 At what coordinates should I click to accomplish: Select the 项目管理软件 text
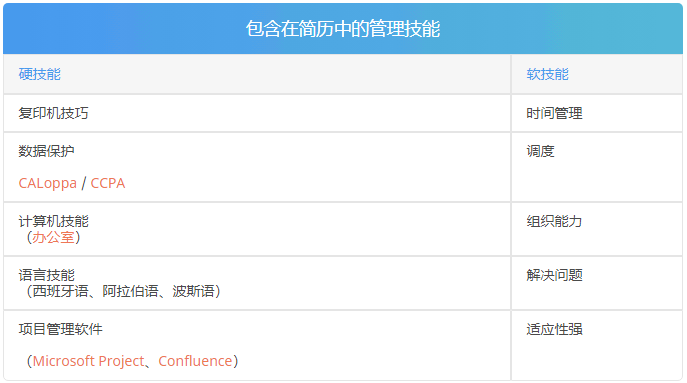(60, 329)
